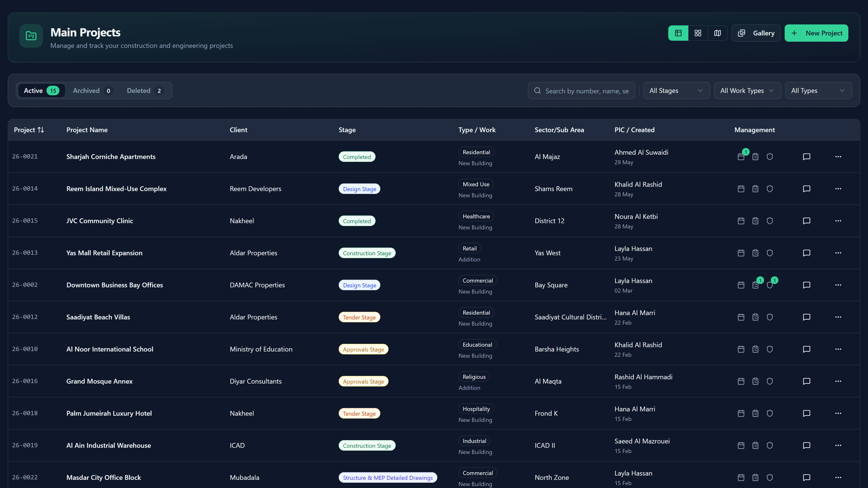
Task: Open the Downtown Business Bay Offices project
Action: pyautogui.click(x=114, y=285)
